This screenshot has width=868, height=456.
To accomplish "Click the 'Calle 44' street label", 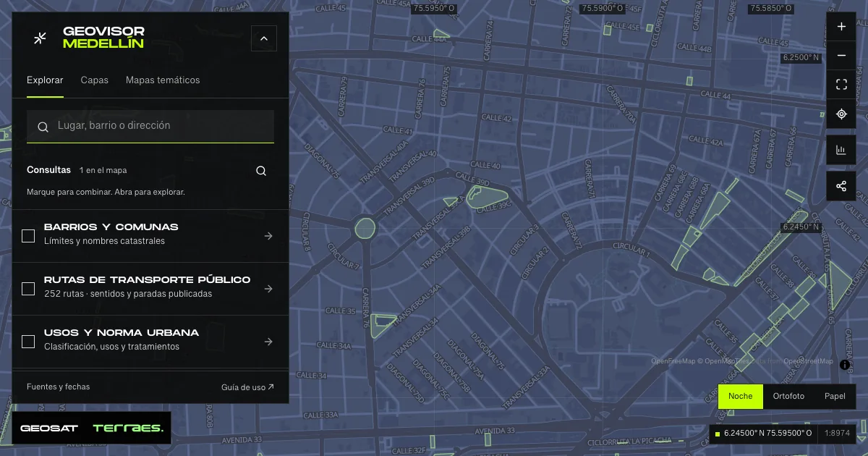I will [715, 95].
